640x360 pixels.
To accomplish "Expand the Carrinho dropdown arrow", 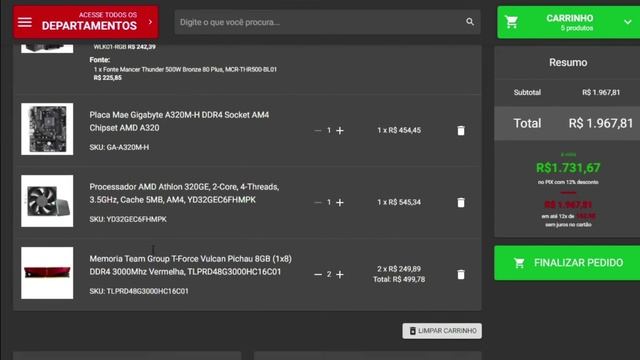I will [x=628, y=22].
